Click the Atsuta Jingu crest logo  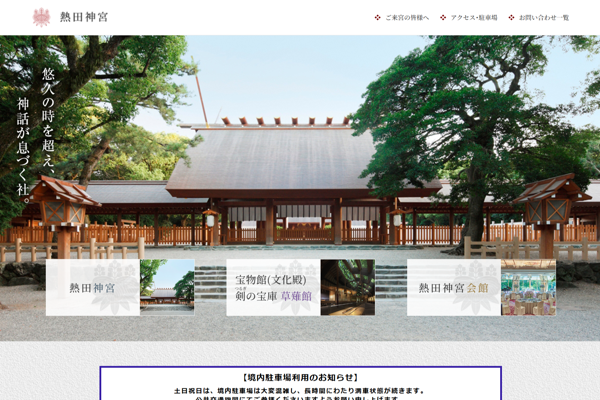(x=41, y=17)
